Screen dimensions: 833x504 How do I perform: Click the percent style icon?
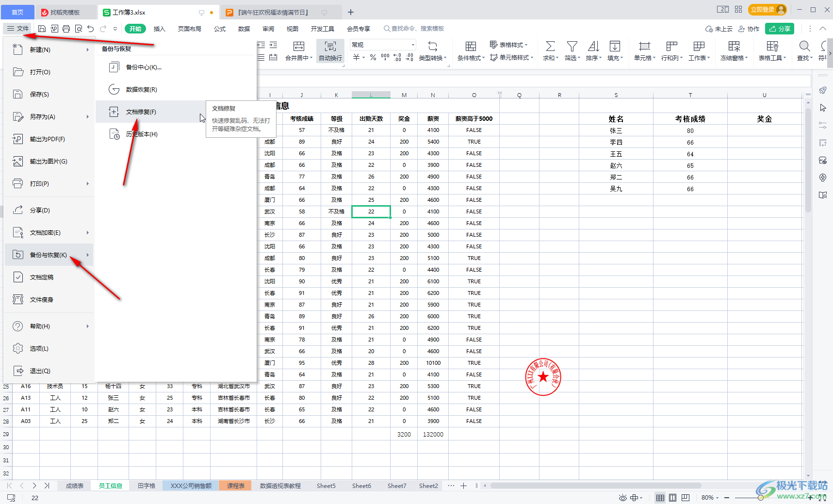click(x=373, y=57)
